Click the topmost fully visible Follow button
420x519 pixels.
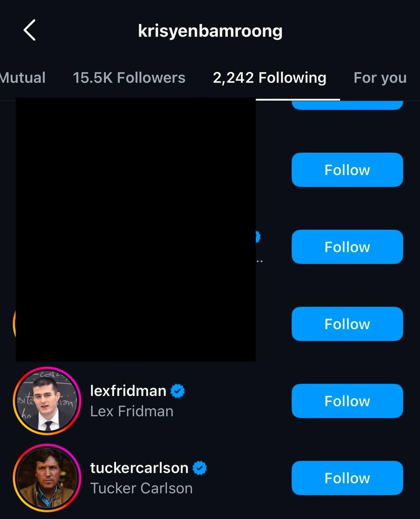click(x=347, y=170)
